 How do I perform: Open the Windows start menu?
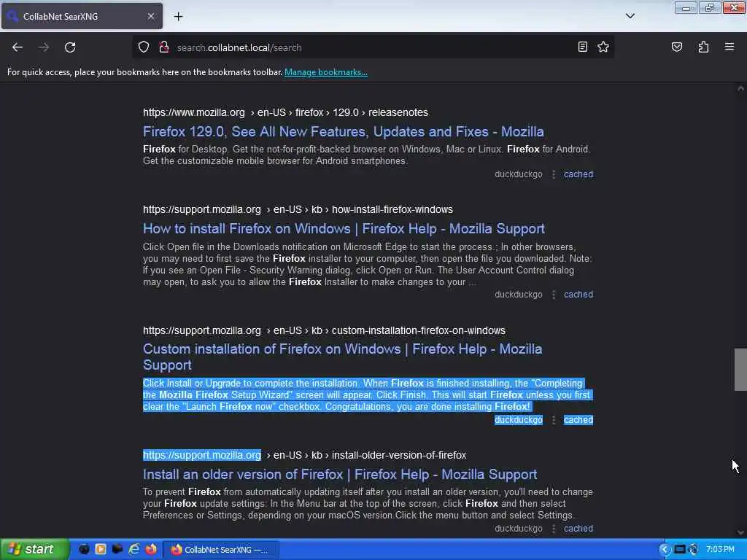click(x=34, y=550)
